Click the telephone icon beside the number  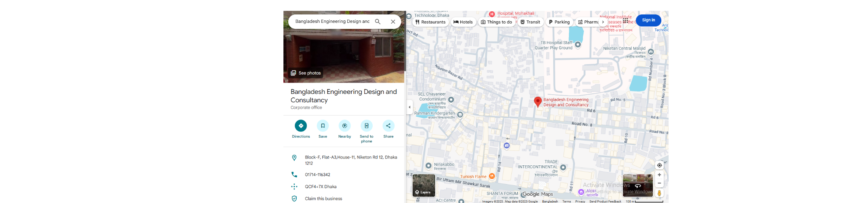[294, 175]
